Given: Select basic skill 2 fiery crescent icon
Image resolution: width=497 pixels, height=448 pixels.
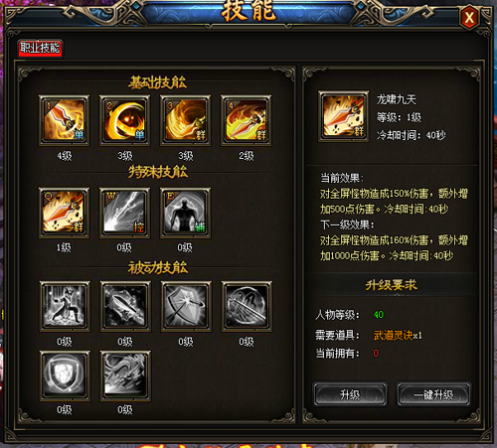Looking at the screenshot, I should (x=124, y=120).
